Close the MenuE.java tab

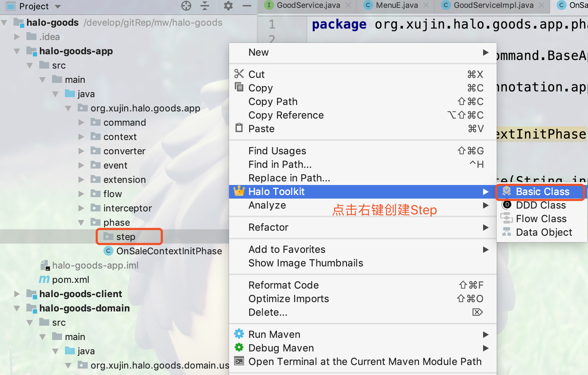tap(426, 5)
